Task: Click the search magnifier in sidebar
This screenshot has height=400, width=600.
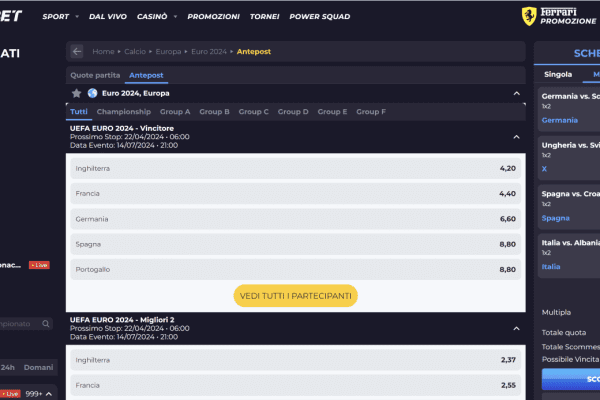Action: click(46, 324)
